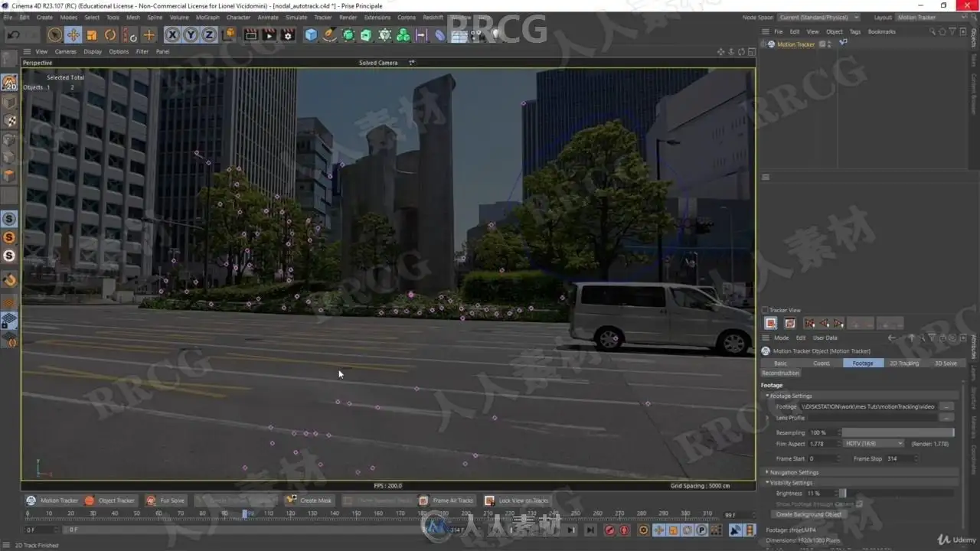Viewport: 980px width, 551px height.
Task: Open the Tracker menu
Action: coord(323,17)
